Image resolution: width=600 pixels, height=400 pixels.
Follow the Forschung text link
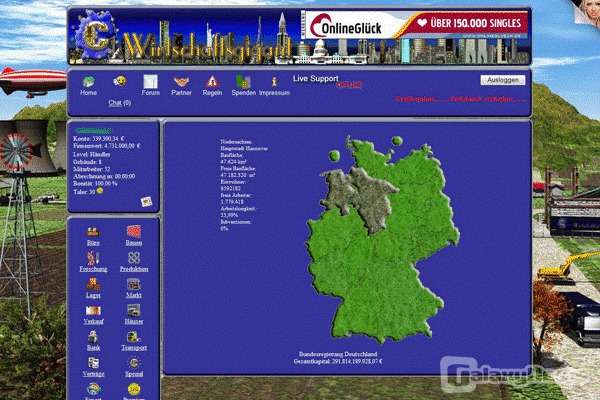tap(93, 269)
